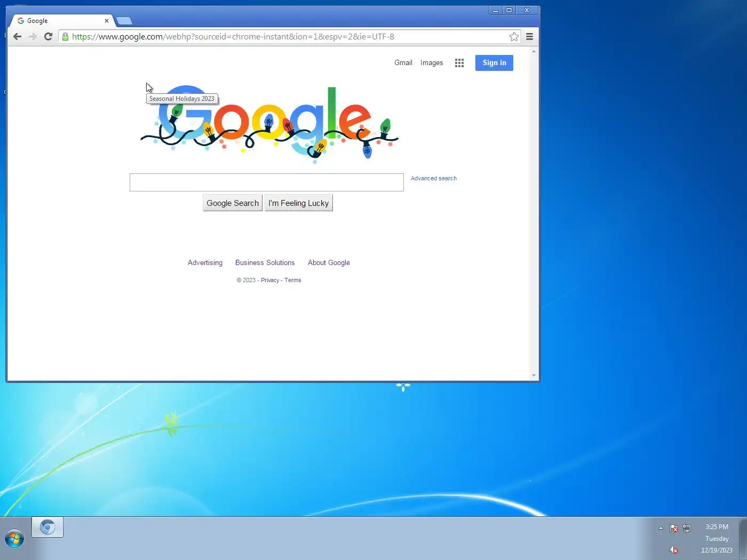Click the browser forward arrow

pyautogui.click(x=33, y=36)
